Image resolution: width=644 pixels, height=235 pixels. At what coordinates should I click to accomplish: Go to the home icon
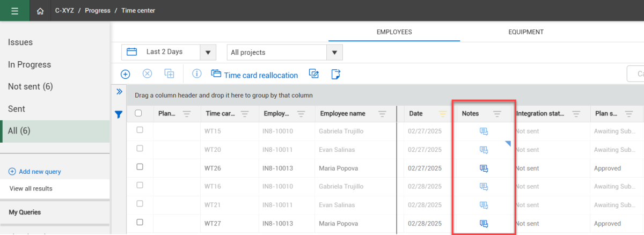(40, 11)
